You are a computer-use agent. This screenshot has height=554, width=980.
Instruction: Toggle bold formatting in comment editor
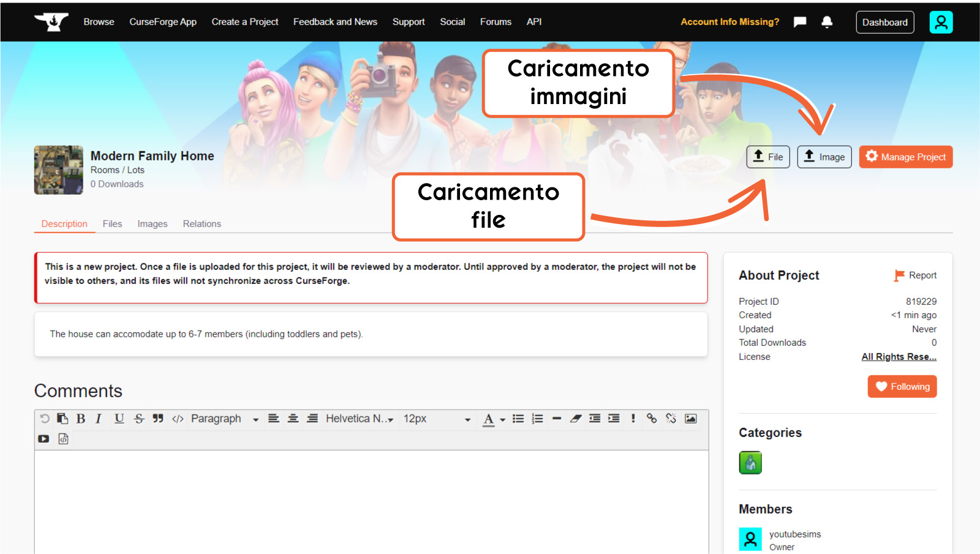81,419
